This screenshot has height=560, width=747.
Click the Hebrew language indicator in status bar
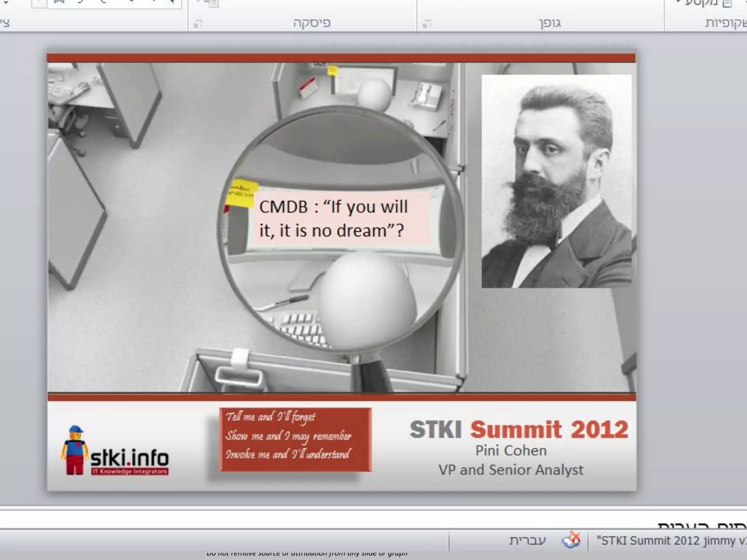527,540
